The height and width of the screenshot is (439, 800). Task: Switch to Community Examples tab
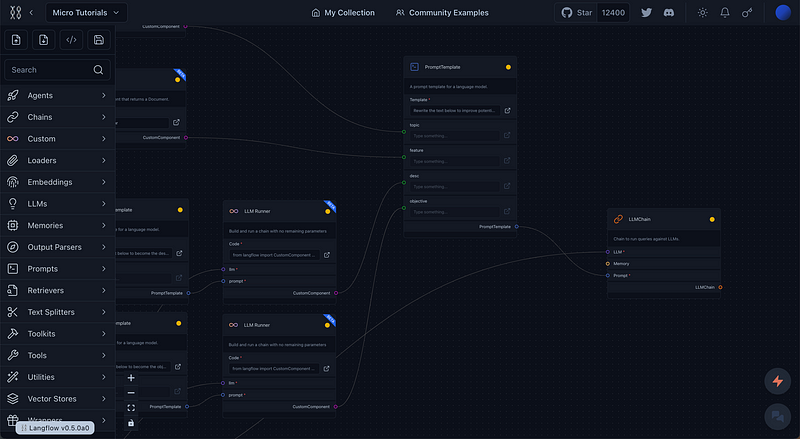coord(441,13)
